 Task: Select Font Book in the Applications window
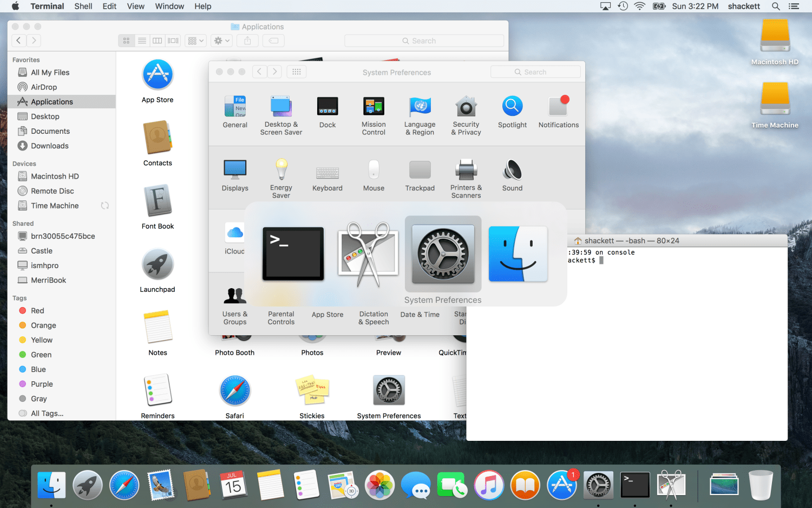[158, 207]
